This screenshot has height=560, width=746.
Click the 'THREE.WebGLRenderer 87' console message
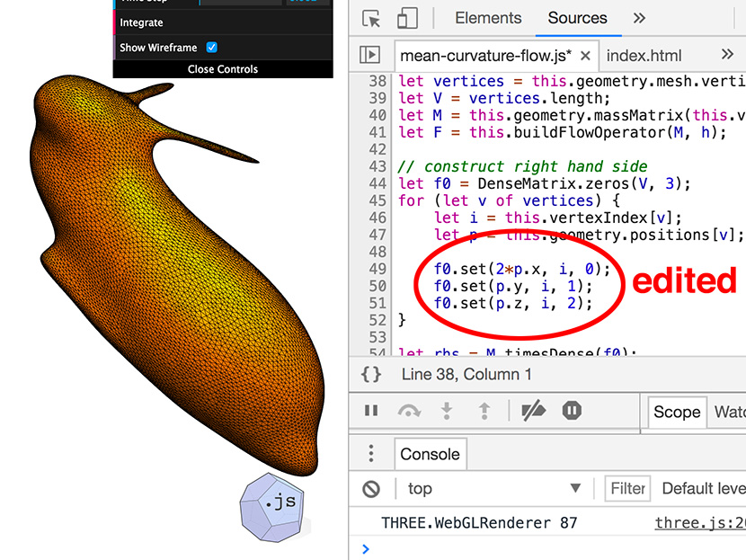(x=479, y=523)
